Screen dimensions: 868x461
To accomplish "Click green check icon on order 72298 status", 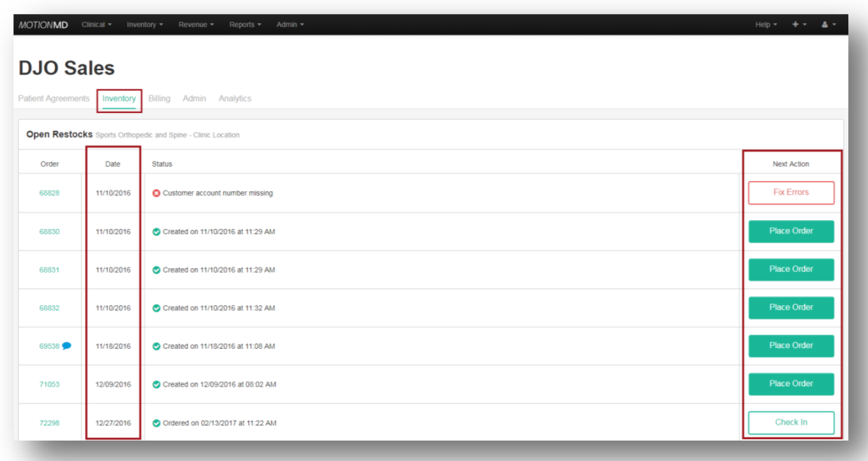I will tap(156, 423).
